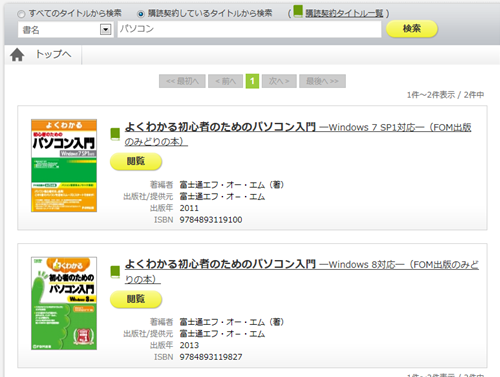Select search all titles radio button

click(21, 14)
